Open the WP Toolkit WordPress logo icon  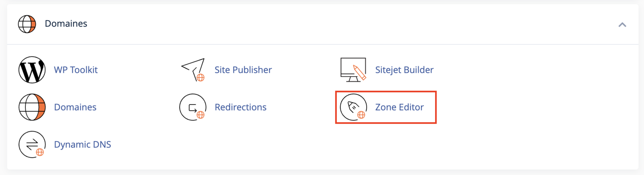coord(32,70)
